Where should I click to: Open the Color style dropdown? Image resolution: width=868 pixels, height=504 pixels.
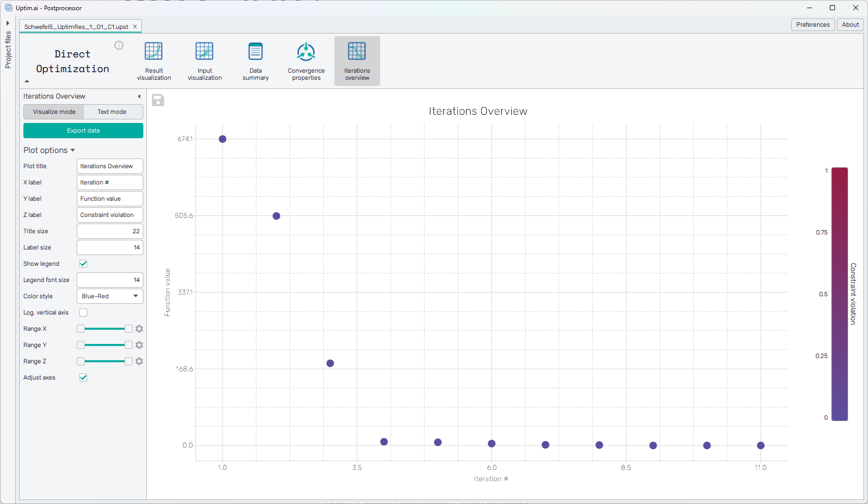(x=109, y=296)
